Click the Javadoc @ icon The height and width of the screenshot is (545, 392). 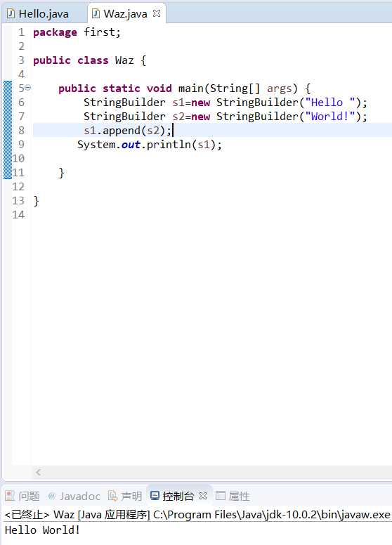tap(52, 496)
